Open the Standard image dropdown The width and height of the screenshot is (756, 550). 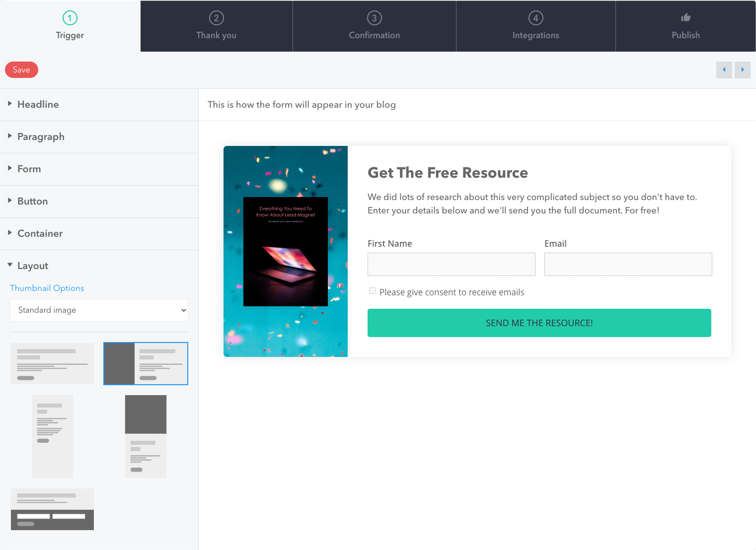point(99,310)
